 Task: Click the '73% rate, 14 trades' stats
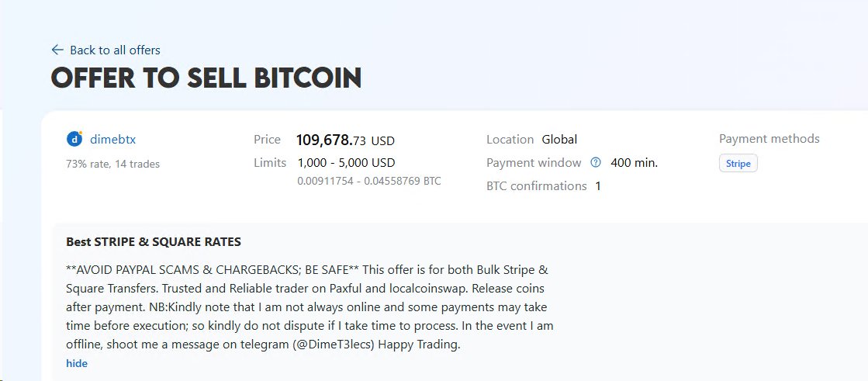[112, 164]
